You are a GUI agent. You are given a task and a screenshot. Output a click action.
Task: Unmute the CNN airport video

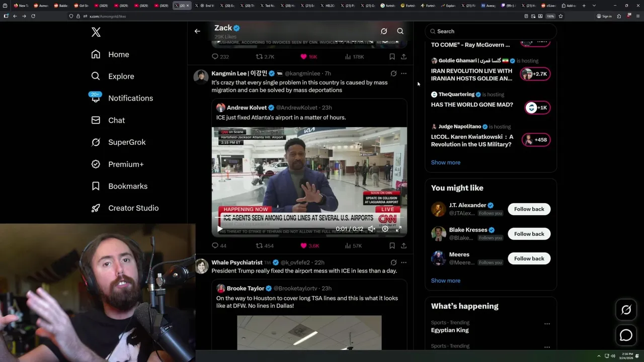pos(371,229)
